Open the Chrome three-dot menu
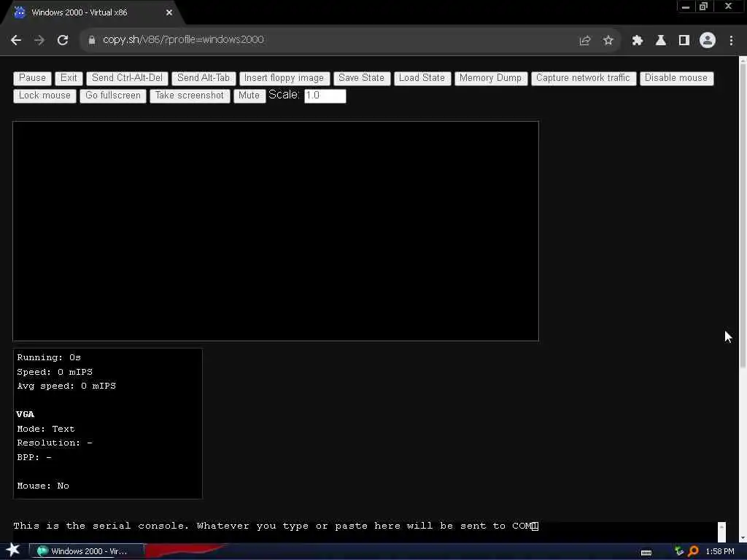747x560 pixels. tap(731, 41)
